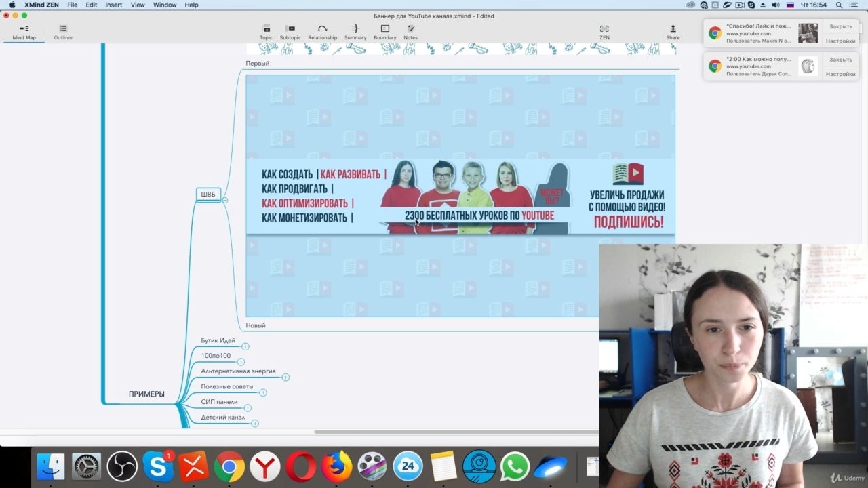Open the Apple menu
This screenshot has width=868, height=488.
pyautogui.click(x=12, y=5)
